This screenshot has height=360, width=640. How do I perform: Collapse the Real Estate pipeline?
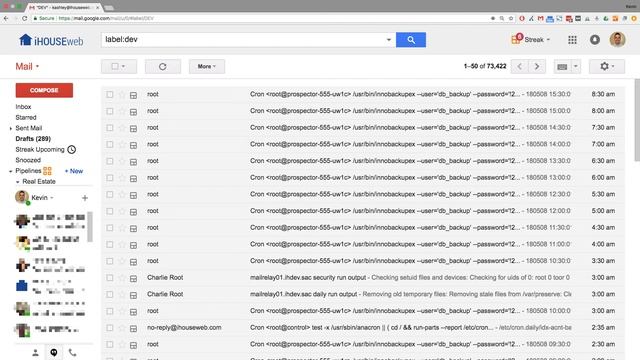pyautogui.click(x=18, y=182)
